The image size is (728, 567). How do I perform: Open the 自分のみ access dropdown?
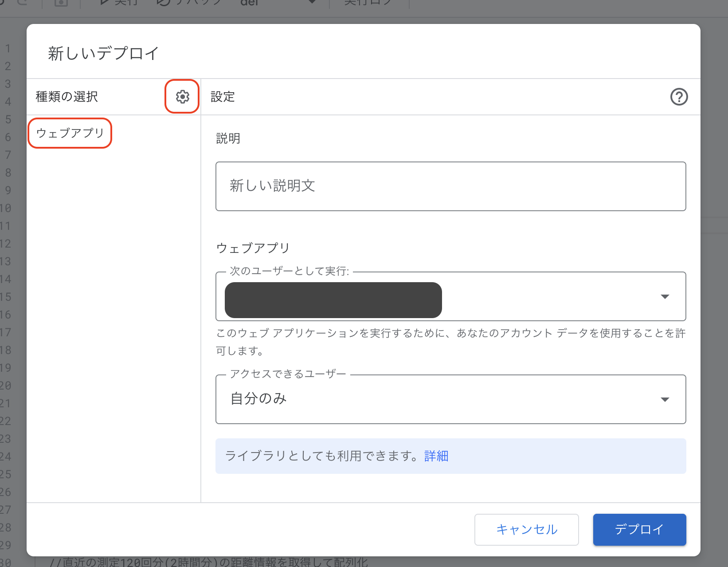[x=450, y=399]
